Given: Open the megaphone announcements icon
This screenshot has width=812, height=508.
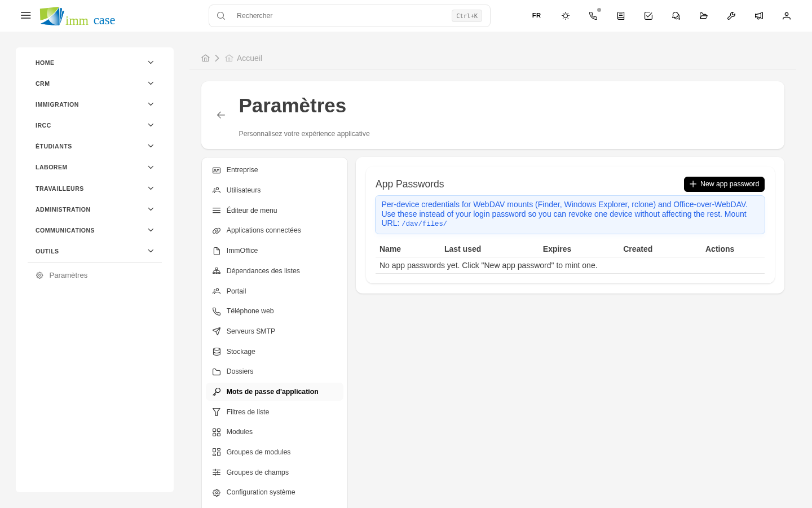Looking at the screenshot, I should tap(759, 16).
